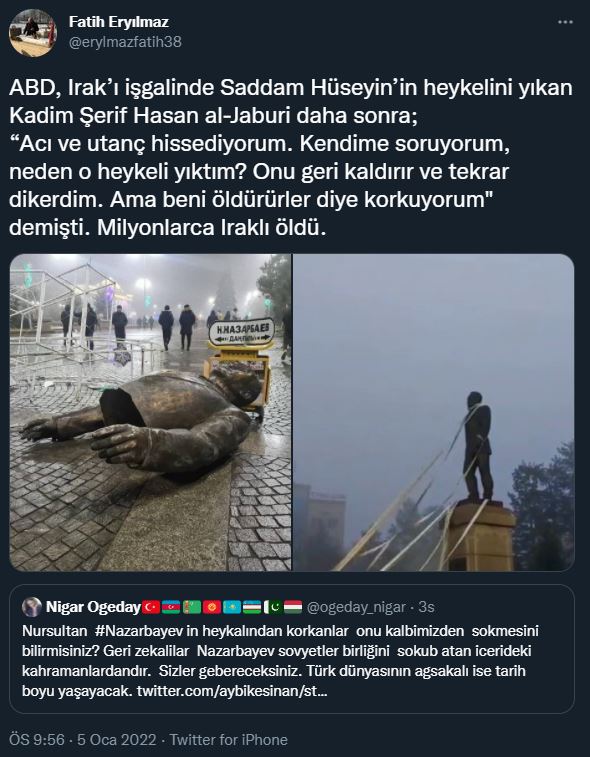View the standing statue photo
This screenshot has height=757, width=590.
click(x=434, y=412)
